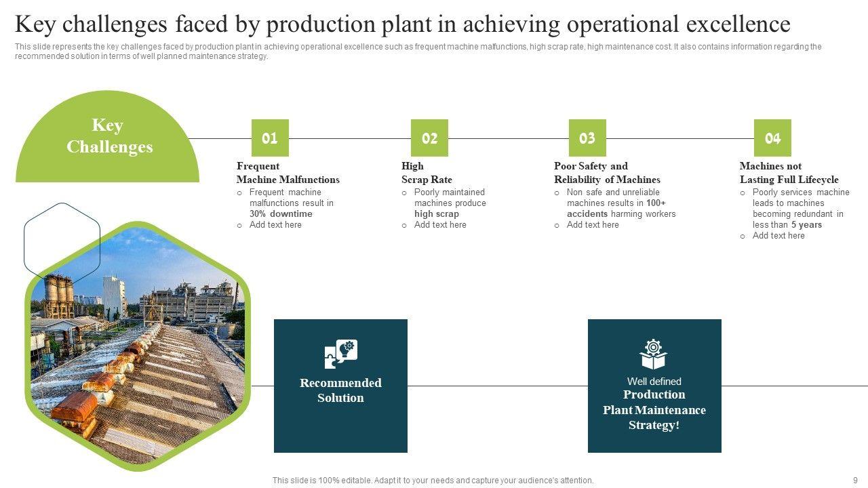Click the poorly maintained machines high scrap bullet
The image size is (868, 488).
click(x=450, y=203)
